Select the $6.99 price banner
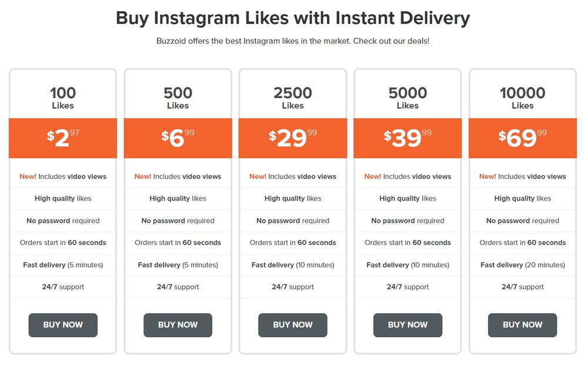The height and width of the screenshot is (369, 588). (178, 138)
